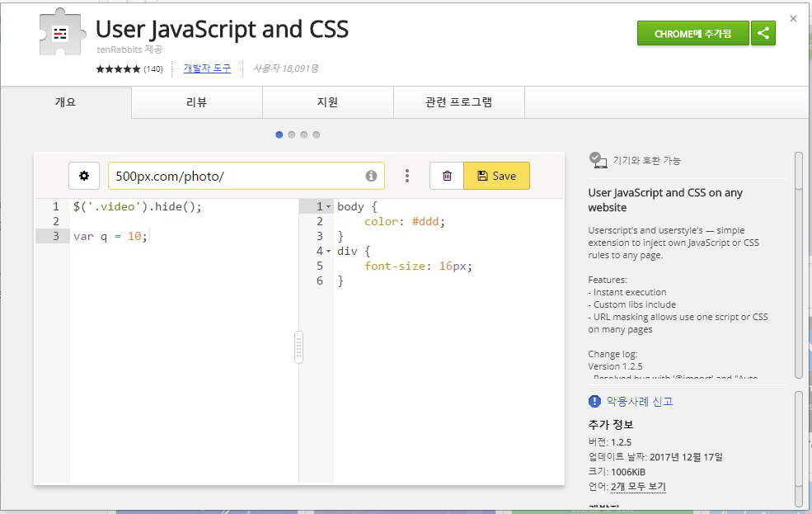Viewport: 812px width, 514px height.
Task: Select the second carousel dot
Action: (292, 134)
